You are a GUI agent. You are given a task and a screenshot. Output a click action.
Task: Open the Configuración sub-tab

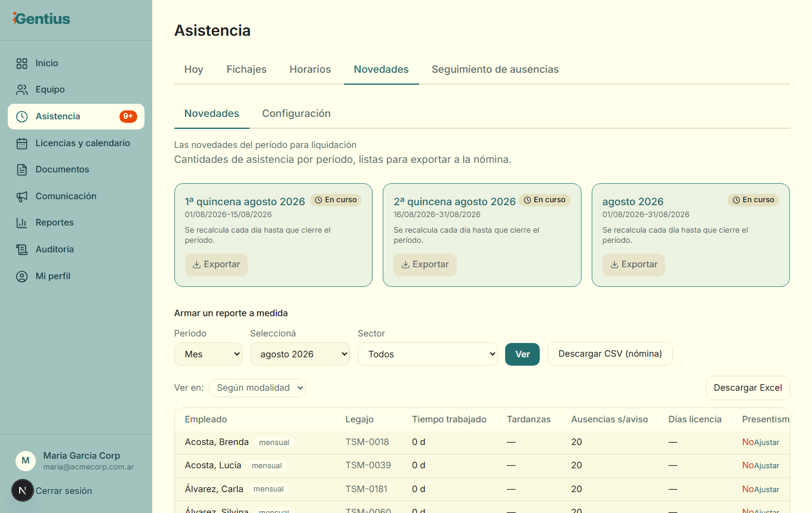point(296,113)
